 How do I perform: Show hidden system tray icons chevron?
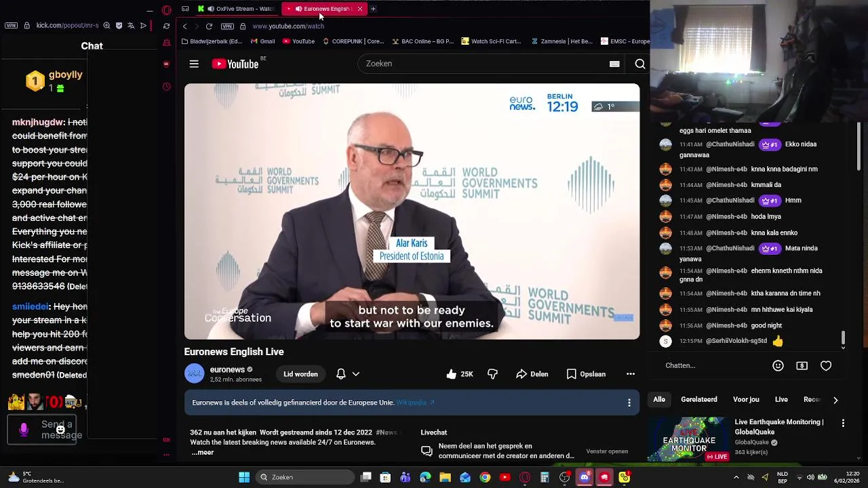(736, 477)
